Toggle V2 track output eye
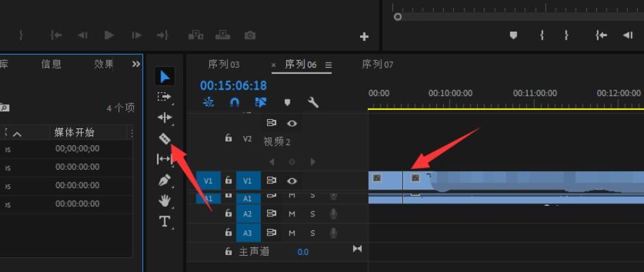Screen dimensions: 644x272 292,123
